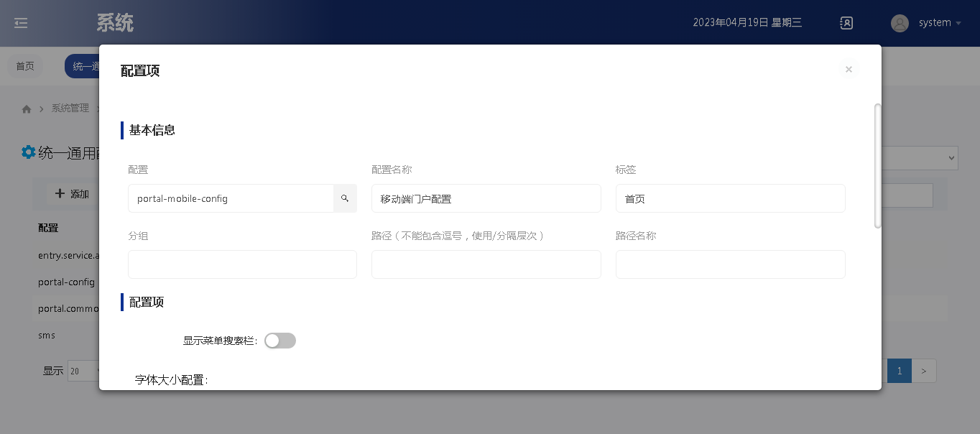This screenshot has height=434, width=980.
Task: Click the empty 分组 input field
Action: click(x=242, y=264)
